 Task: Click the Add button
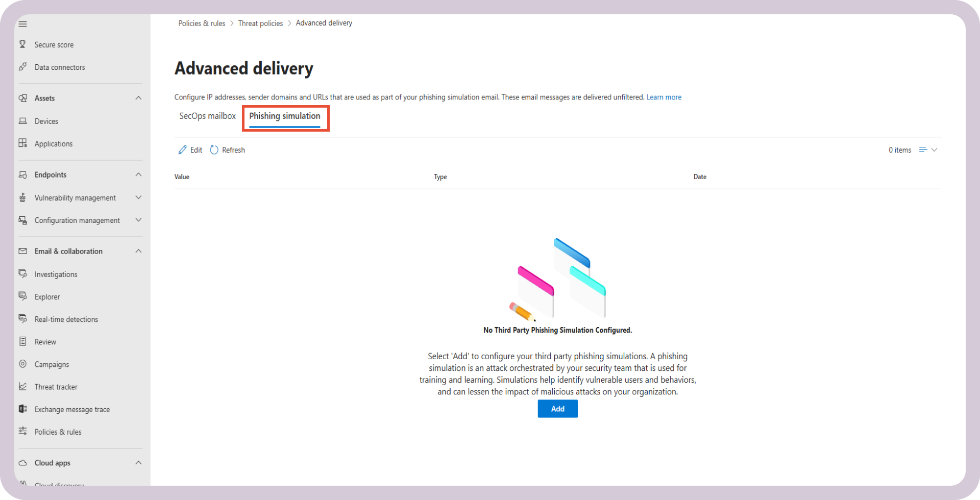click(557, 409)
